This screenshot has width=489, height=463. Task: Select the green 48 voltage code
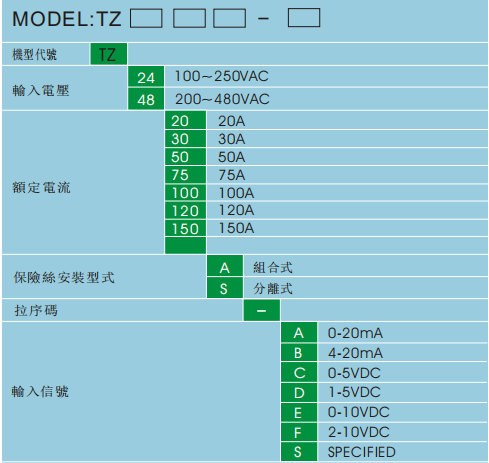pos(146,99)
